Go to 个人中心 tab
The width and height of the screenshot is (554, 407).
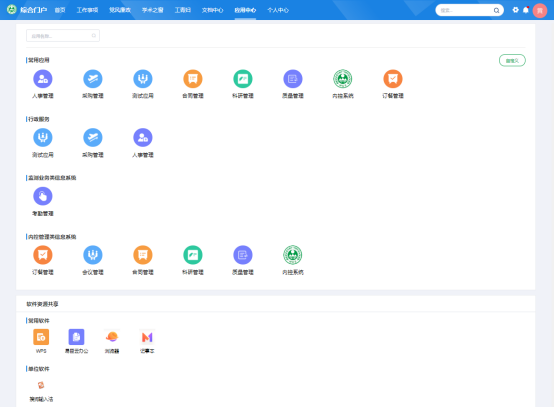pos(278,10)
